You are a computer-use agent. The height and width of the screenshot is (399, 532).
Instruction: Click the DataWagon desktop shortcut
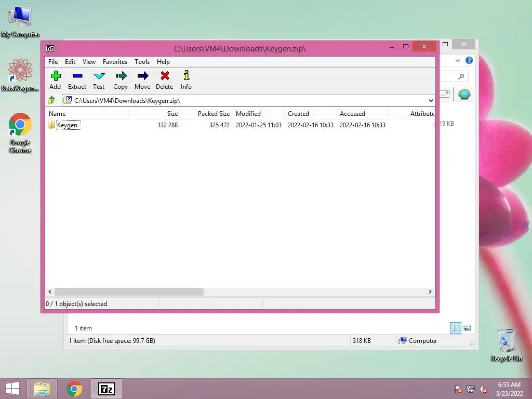(x=20, y=75)
